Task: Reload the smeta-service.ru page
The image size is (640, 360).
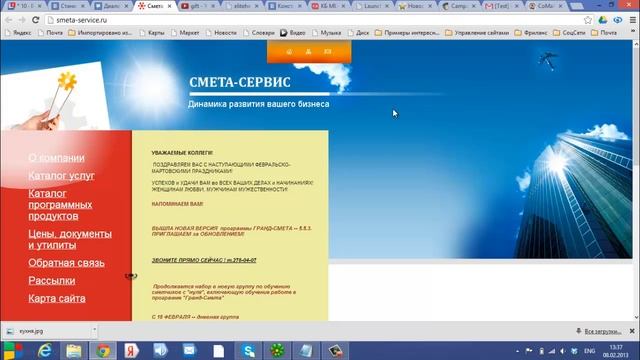Action: [x=36, y=20]
